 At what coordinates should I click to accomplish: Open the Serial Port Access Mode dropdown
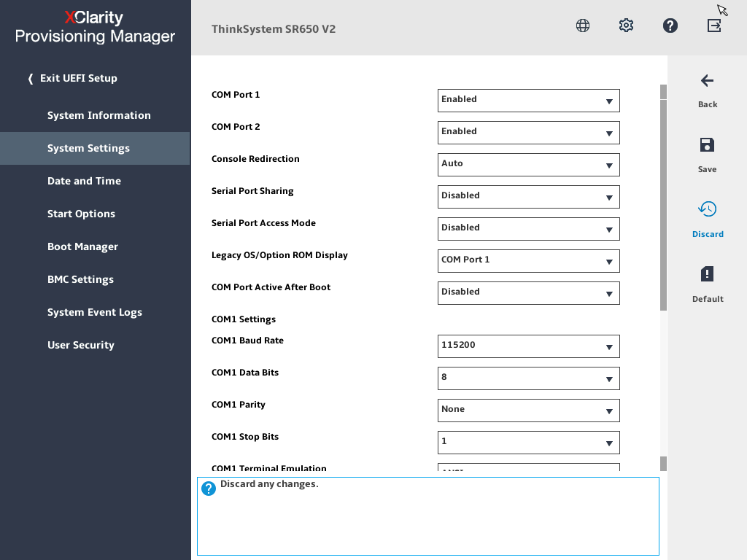pyautogui.click(x=528, y=229)
